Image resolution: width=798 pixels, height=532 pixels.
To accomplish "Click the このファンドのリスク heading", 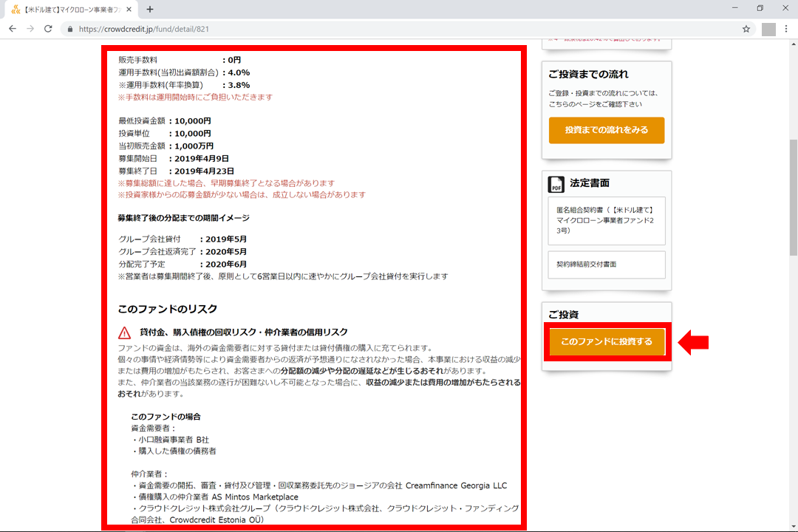I will click(168, 309).
